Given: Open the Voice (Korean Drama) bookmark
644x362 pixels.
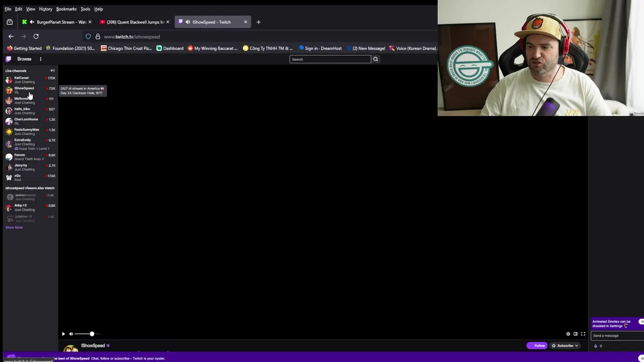Looking at the screenshot, I should pos(413,48).
